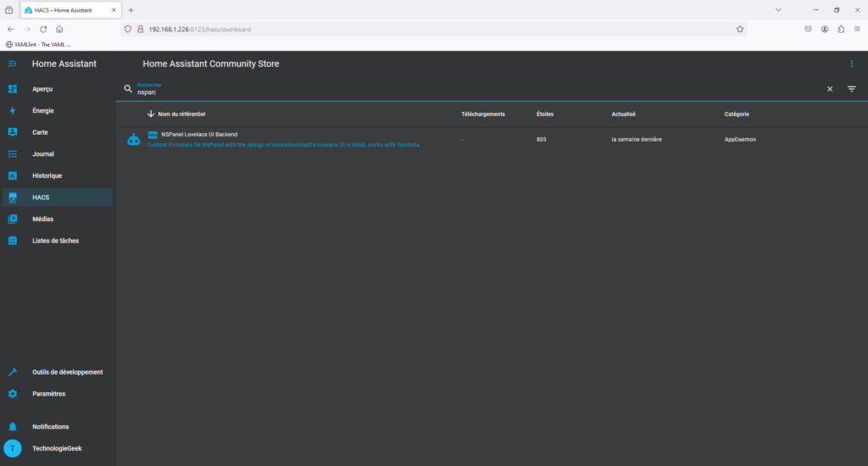
Task: Click the TechnologieGeek avatar circle
Action: pyautogui.click(x=13, y=448)
